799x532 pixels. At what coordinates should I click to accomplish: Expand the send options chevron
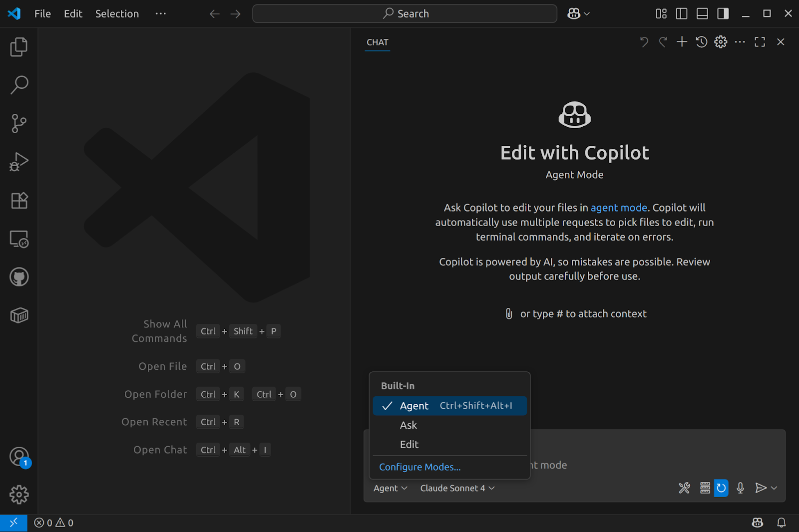click(x=774, y=488)
